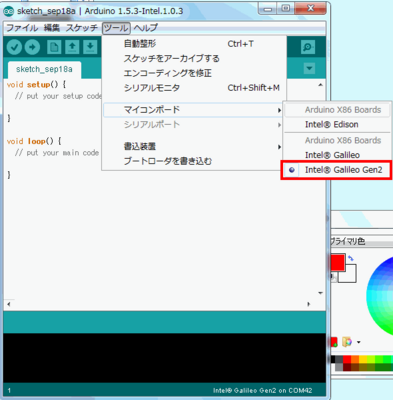Image resolution: width=393 pixels, height=400 pixels.
Task: Click the editor vertical scroll down arrow
Action: pos(320,293)
